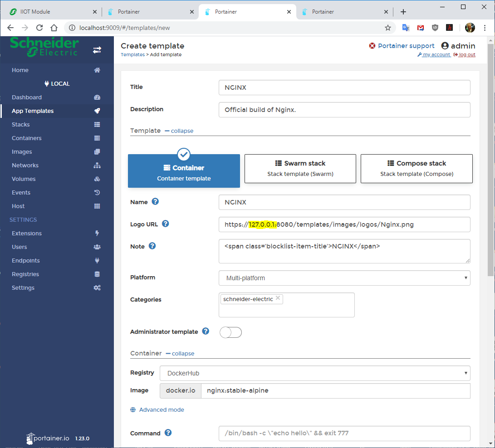Open the Portainer support link
This screenshot has height=448, width=495.
coord(406,46)
